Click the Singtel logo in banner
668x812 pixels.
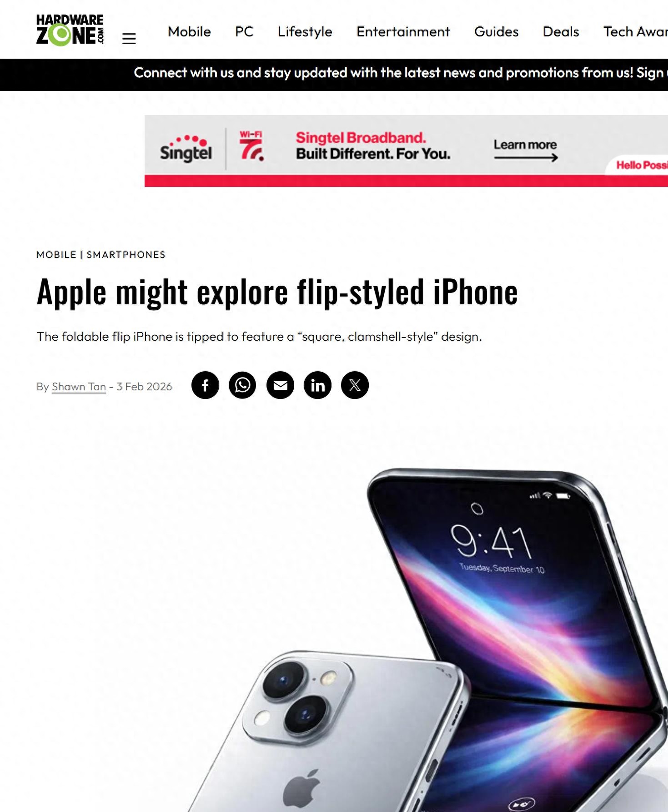pyautogui.click(x=186, y=148)
